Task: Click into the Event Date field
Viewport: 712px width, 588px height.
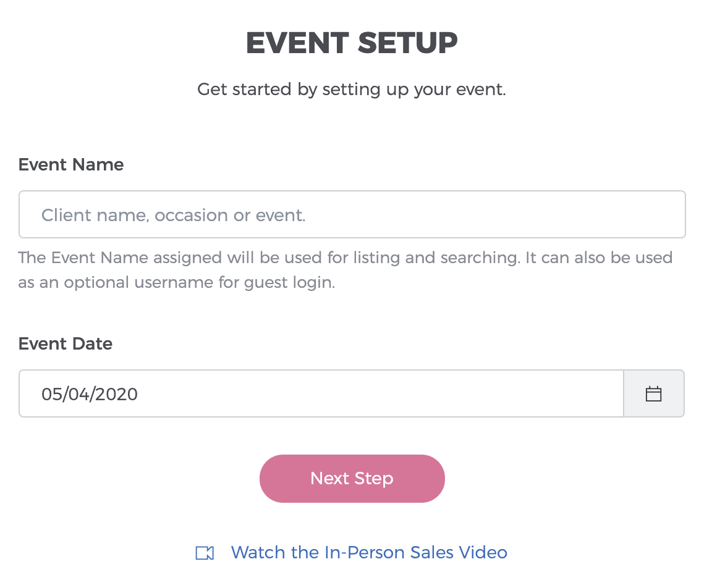Action: (321, 393)
